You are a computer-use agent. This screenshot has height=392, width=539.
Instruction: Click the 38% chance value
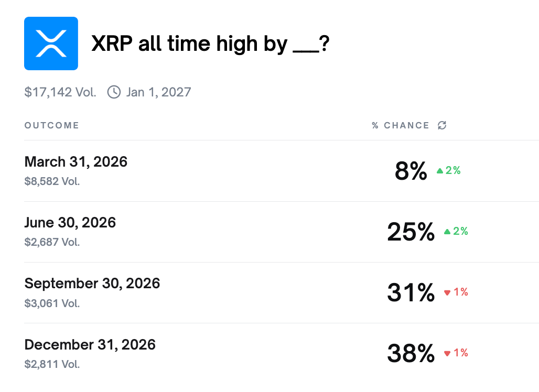click(411, 354)
